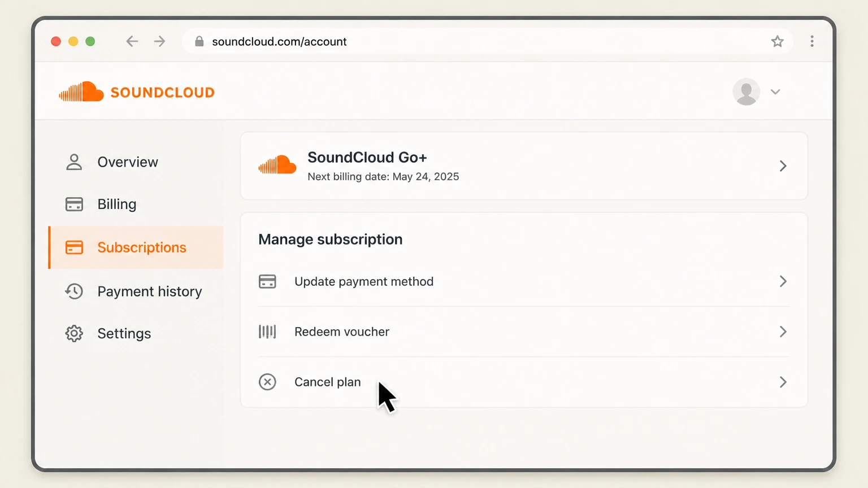Open Update payment method
Screen dimensions: 868x488
(x=524, y=281)
